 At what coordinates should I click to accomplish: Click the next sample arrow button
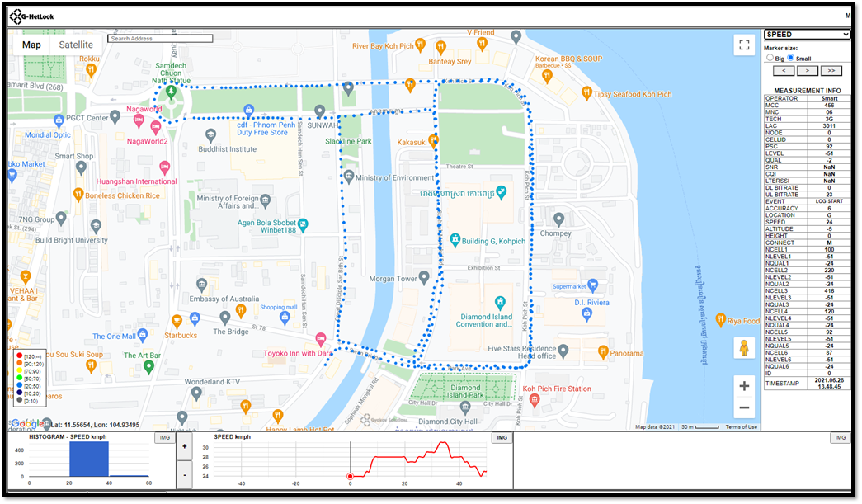pos(807,70)
